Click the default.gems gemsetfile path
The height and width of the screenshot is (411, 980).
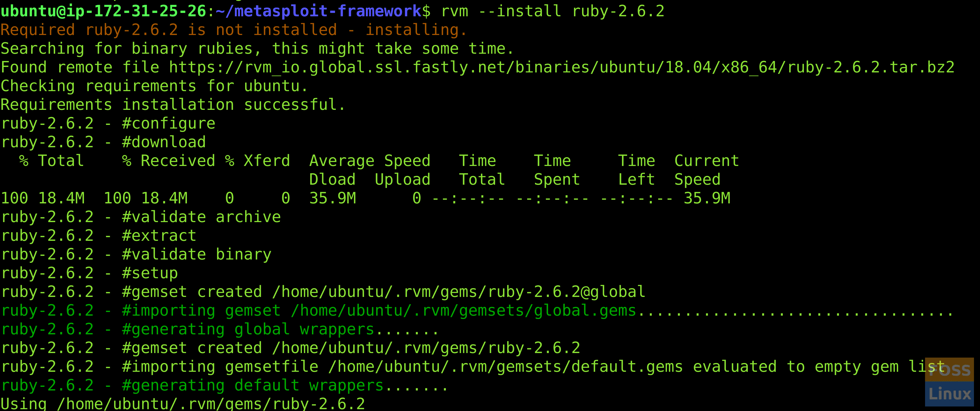pyautogui.click(x=495, y=366)
